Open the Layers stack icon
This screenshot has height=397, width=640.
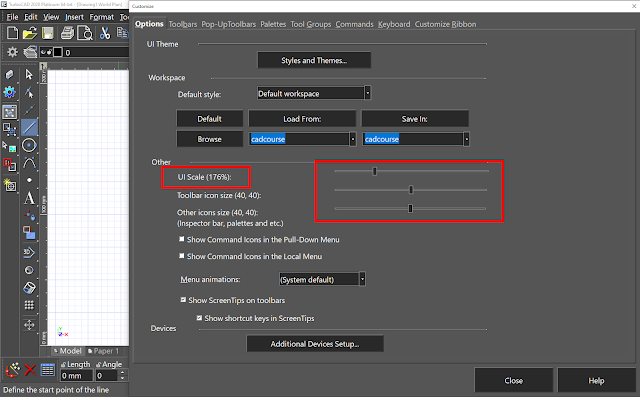click(30, 52)
